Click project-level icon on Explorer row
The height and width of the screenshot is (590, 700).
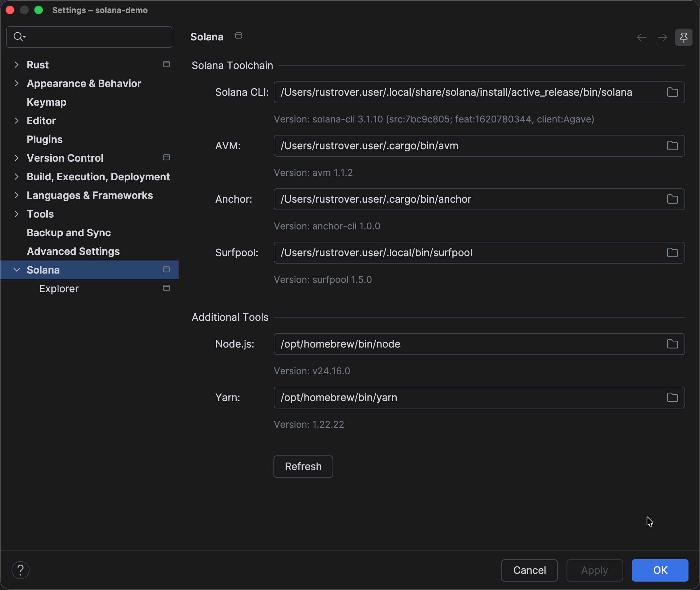click(166, 288)
